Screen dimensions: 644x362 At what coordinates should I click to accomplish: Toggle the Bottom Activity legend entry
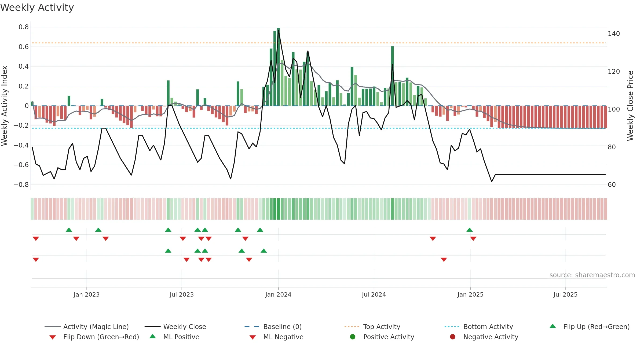click(x=479, y=327)
